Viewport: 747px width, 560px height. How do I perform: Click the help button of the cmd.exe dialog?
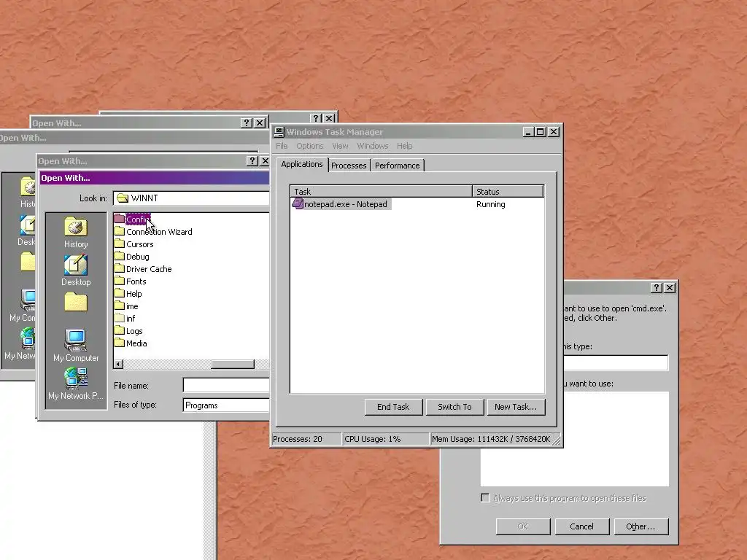tap(657, 287)
